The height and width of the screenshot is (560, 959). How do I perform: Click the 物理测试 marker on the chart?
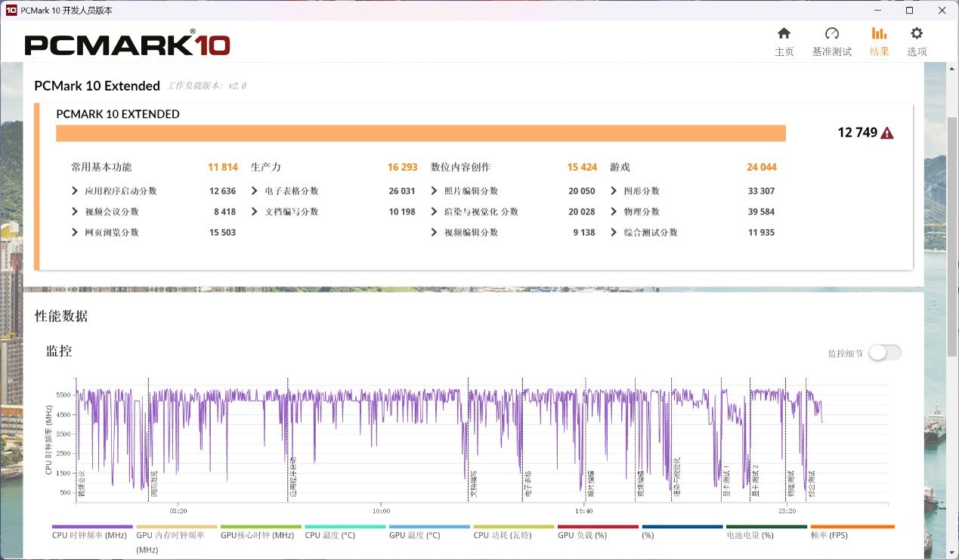[x=790, y=484]
